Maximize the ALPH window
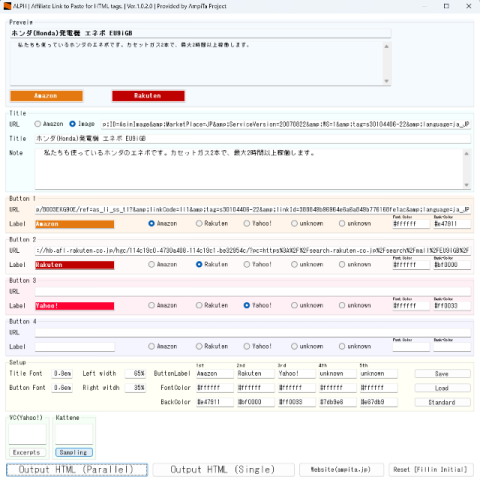Image resolution: width=480 pixels, height=480 pixels. pyautogui.click(x=447, y=6)
